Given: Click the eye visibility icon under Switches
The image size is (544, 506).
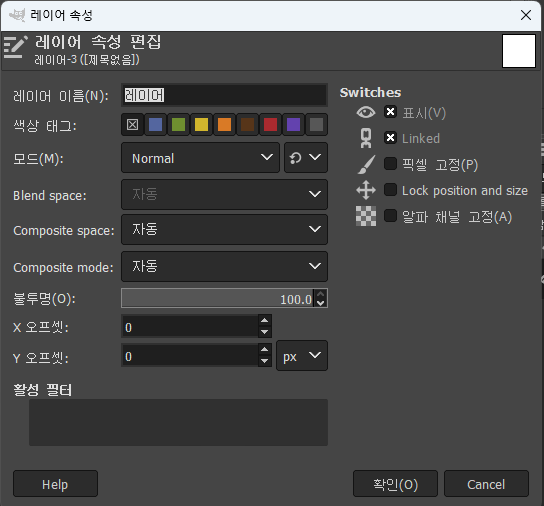Looking at the screenshot, I should 366,112.
